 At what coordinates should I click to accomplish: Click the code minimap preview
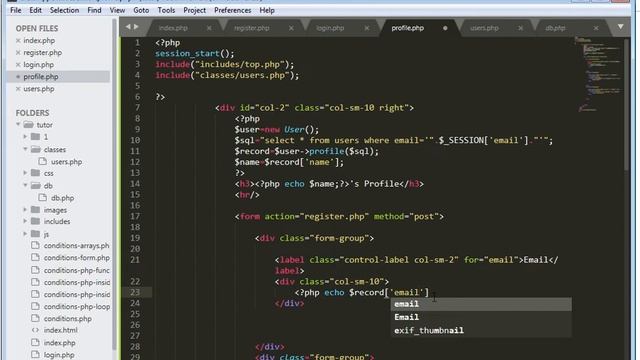tap(598, 73)
